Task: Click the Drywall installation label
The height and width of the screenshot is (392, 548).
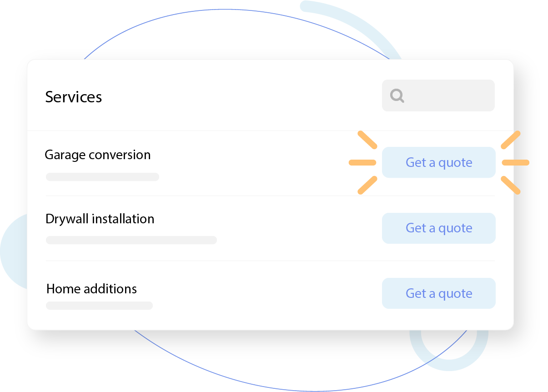Action: (x=100, y=219)
